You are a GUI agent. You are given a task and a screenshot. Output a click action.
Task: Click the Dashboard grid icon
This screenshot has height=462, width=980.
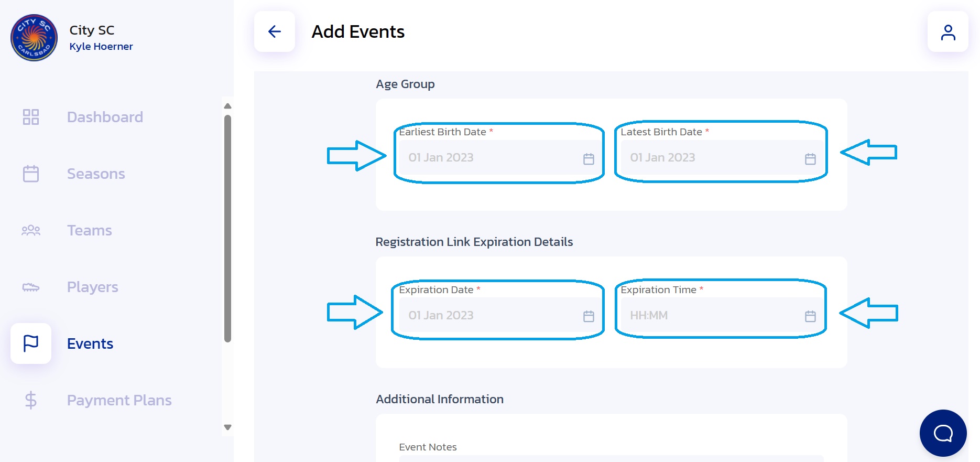[31, 117]
